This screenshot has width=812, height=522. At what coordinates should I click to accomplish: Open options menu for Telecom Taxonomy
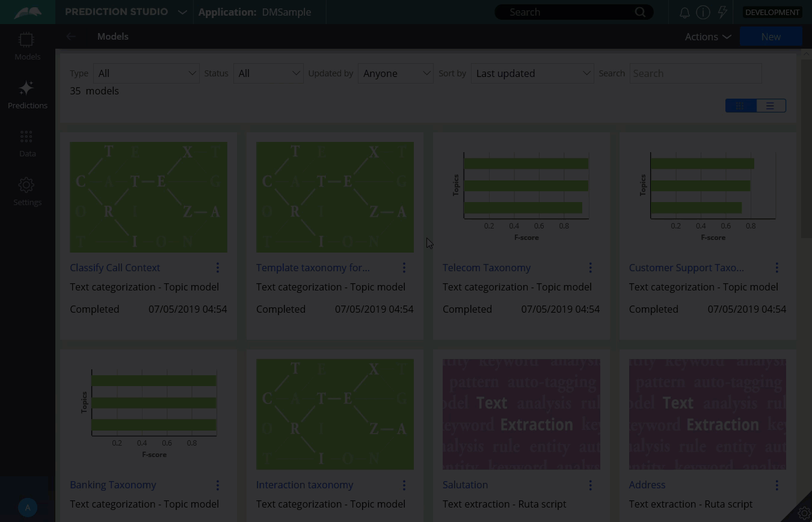coord(590,268)
